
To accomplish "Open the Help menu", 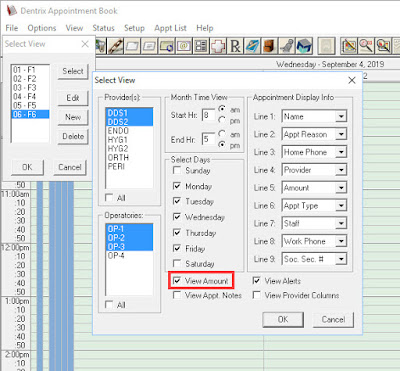I will click(x=205, y=28).
